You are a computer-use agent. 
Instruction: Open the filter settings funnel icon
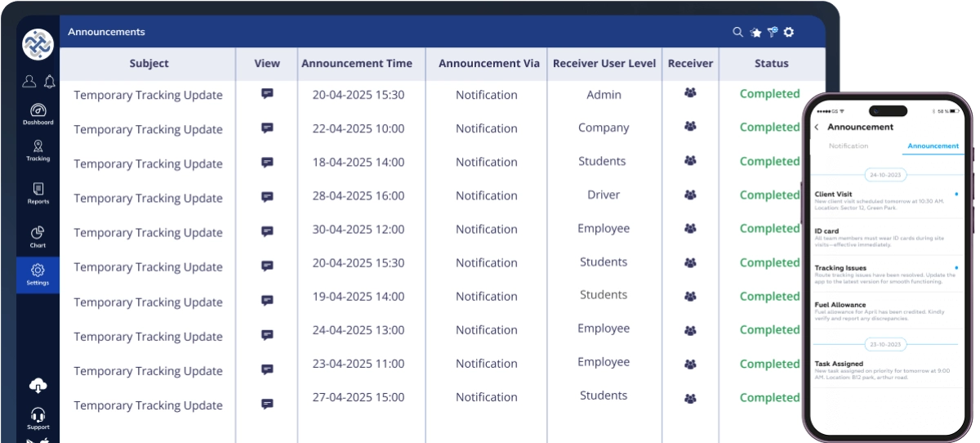point(772,33)
